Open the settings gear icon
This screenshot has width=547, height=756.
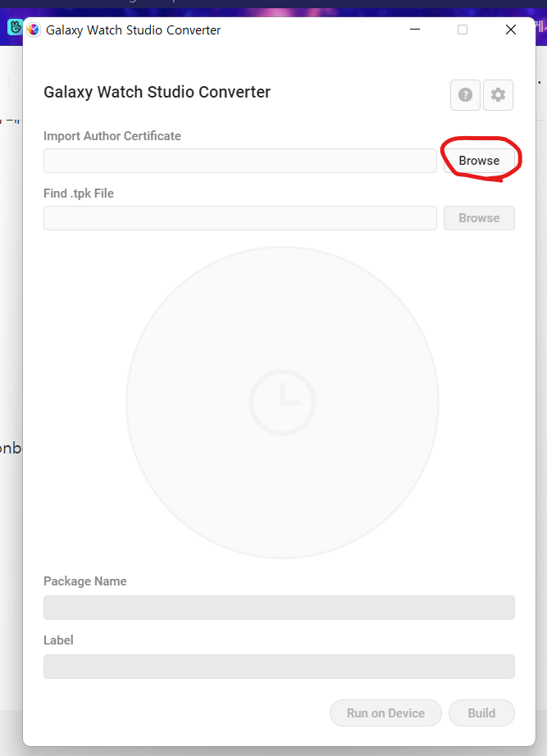tap(498, 95)
